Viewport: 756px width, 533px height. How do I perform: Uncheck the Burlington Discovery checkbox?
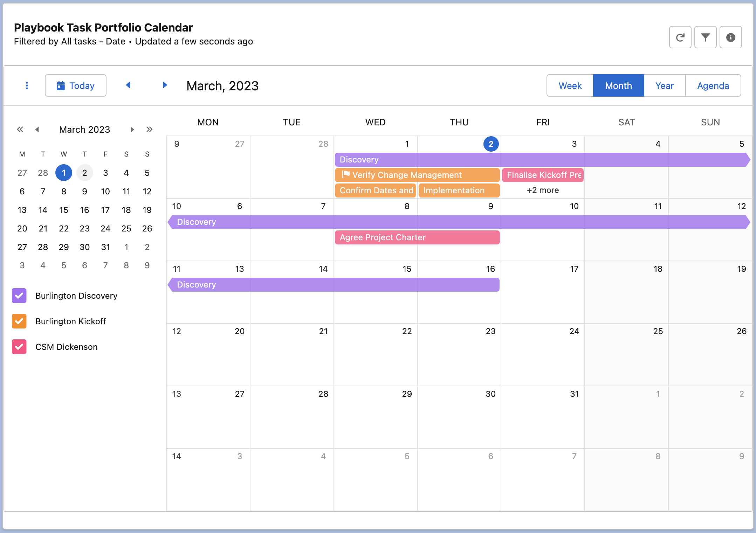pyautogui.click(x=19, y=296)
